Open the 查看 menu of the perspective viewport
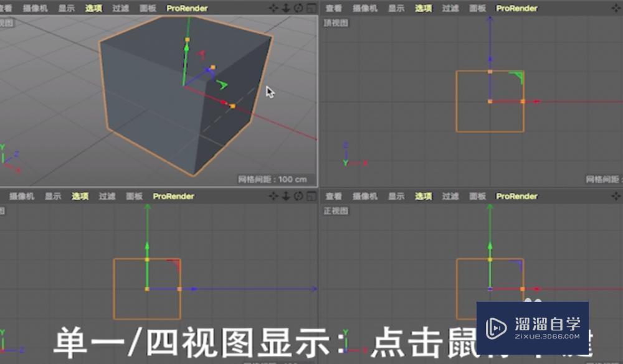623x364 pixels. tap(5, 8)
